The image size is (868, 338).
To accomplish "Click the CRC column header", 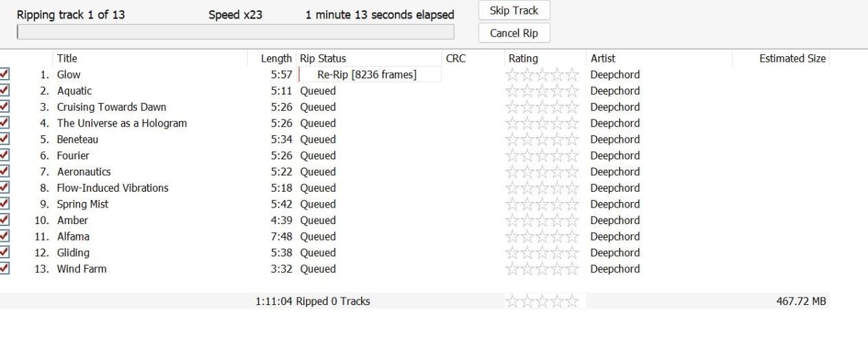I will click(x=455, y=58).
